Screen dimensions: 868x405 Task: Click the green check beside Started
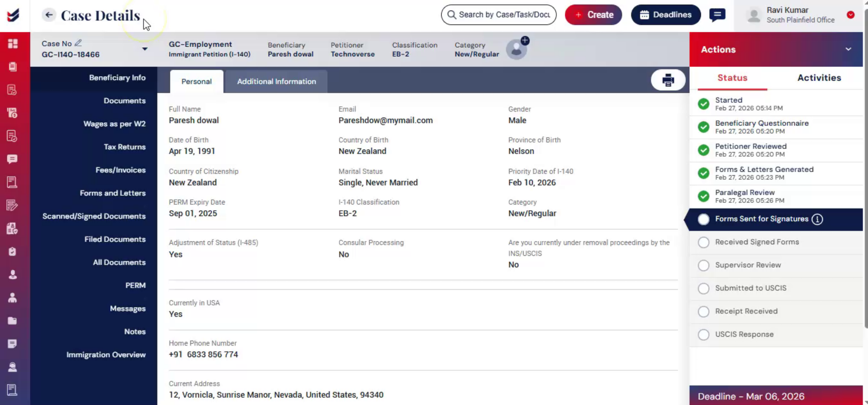pos(703,104)
